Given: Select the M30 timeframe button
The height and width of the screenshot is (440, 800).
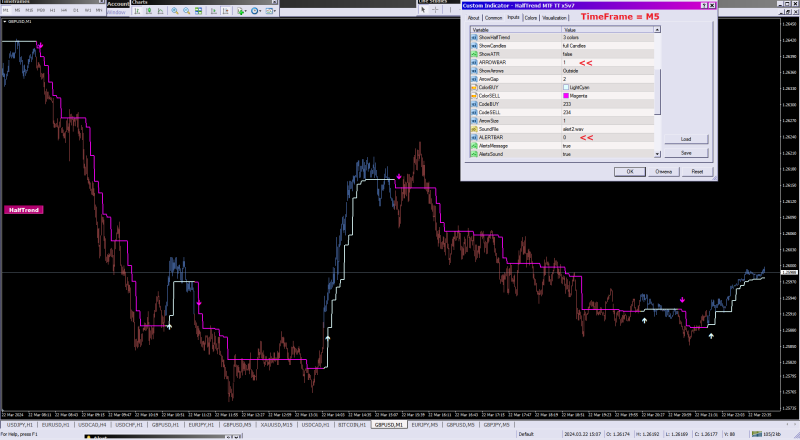Looking at the screenshot, I should pos(41,10).
